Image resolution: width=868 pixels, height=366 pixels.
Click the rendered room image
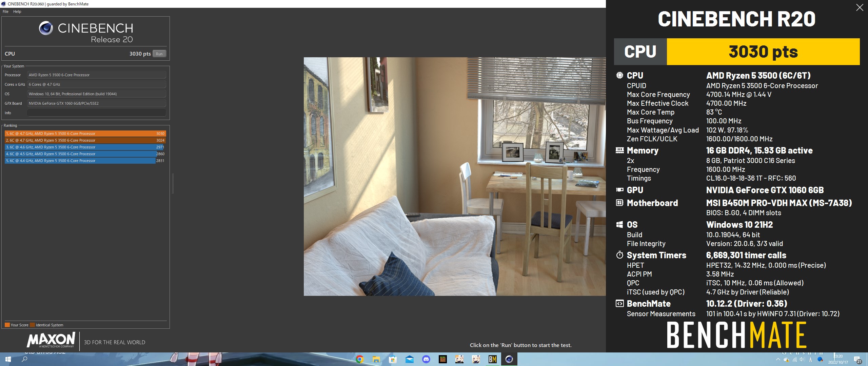[x=455, y=176]
